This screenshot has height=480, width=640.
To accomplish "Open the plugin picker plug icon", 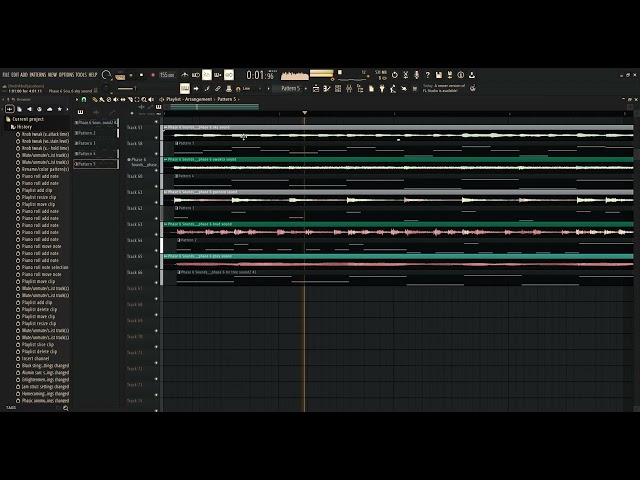I will tap(382, 88).
